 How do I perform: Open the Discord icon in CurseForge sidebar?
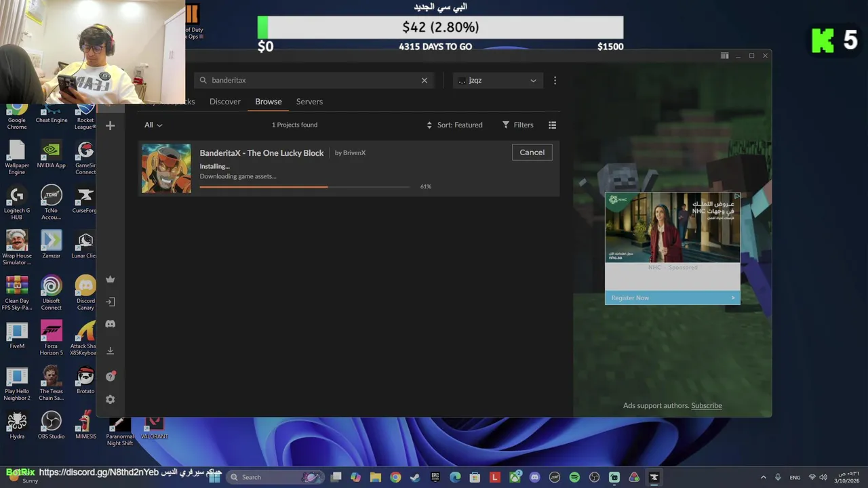tap(110, 324)
